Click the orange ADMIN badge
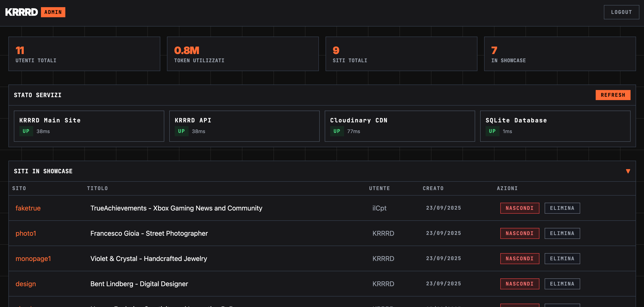Screen dimensions: 644x307 click(x=53, y=12)
